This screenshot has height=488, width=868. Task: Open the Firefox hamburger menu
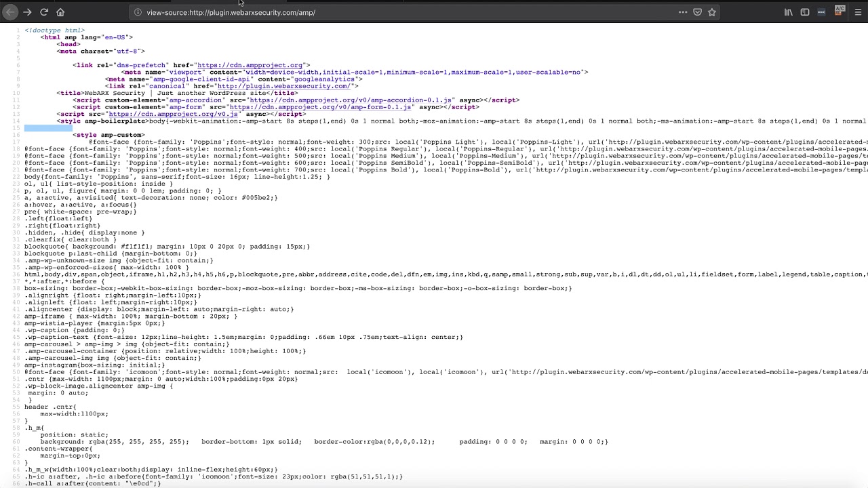pos(857,12)
